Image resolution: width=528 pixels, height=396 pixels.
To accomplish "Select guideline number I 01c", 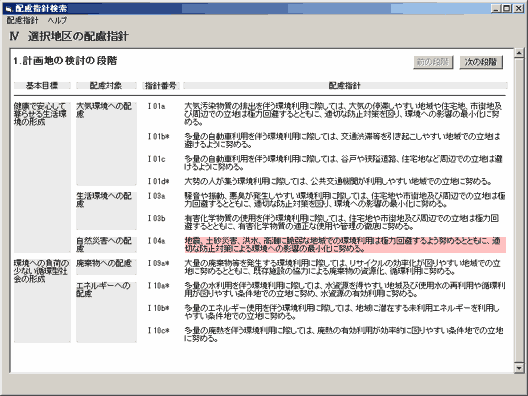I will pos(157,159).
